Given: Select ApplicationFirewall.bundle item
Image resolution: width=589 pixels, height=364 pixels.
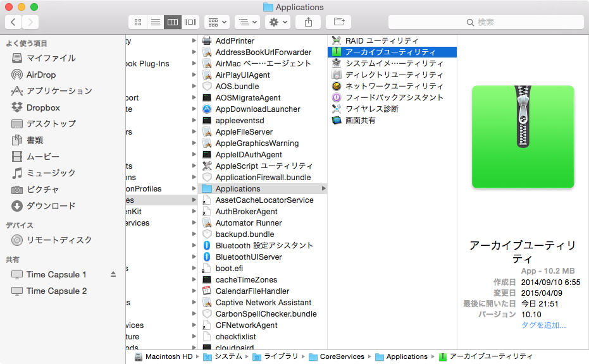Looking at the screenshot, I should [263, 177].
